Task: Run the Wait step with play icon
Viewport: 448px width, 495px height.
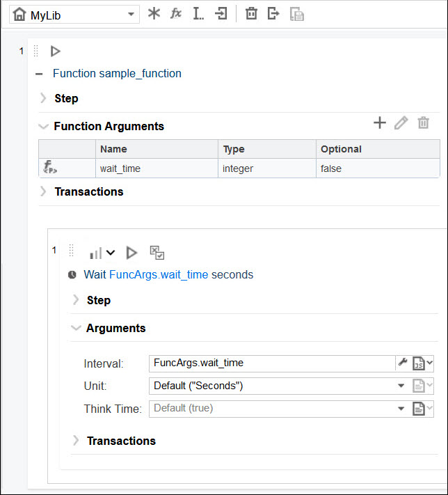Action: [x=131, y=253]
